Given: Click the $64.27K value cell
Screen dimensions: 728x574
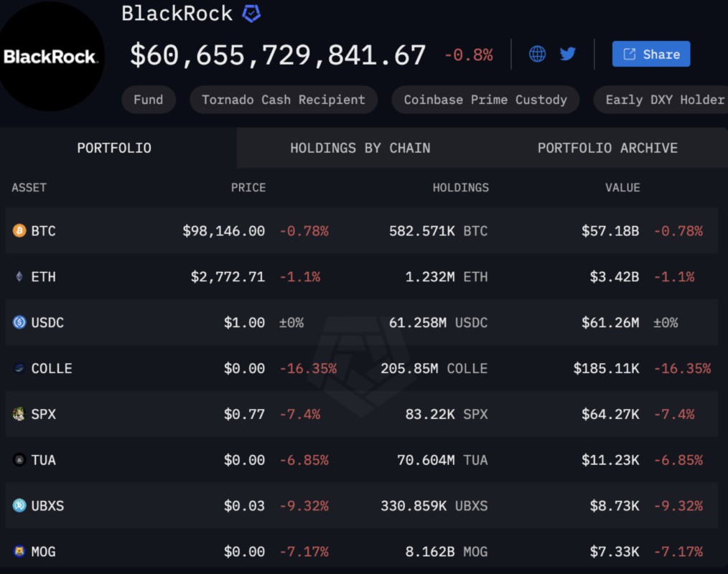Looking at the screenshot, I should point(610,414).
